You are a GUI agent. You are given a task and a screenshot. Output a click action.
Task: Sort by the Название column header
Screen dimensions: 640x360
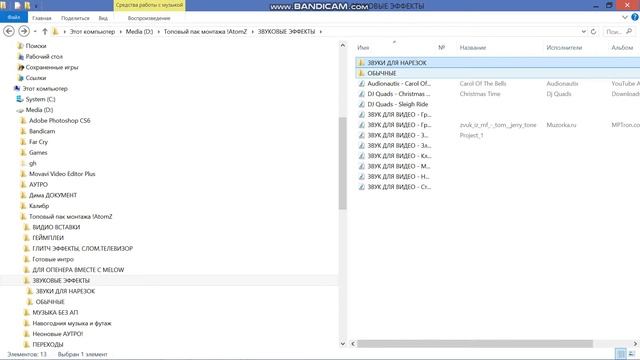pyautogui.click(x=473, y=48)
